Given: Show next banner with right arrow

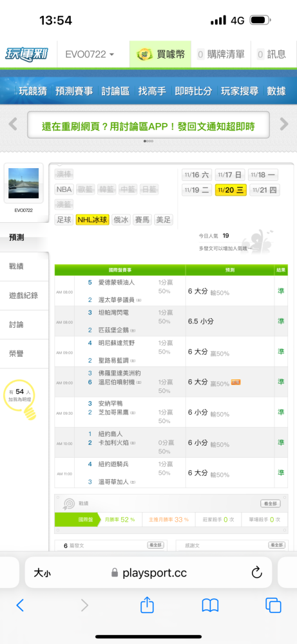Looking at the screenshot, I should click(284, 124).
